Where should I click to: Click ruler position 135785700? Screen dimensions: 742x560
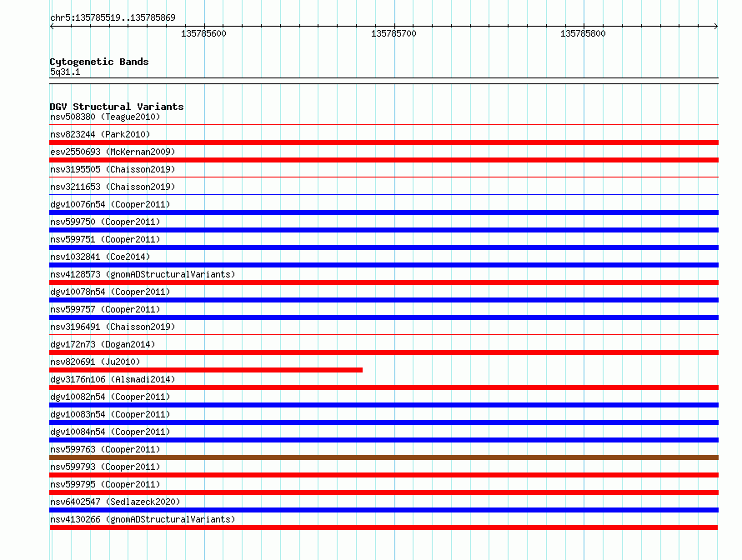pyautogui.click(x=394, y=33)
